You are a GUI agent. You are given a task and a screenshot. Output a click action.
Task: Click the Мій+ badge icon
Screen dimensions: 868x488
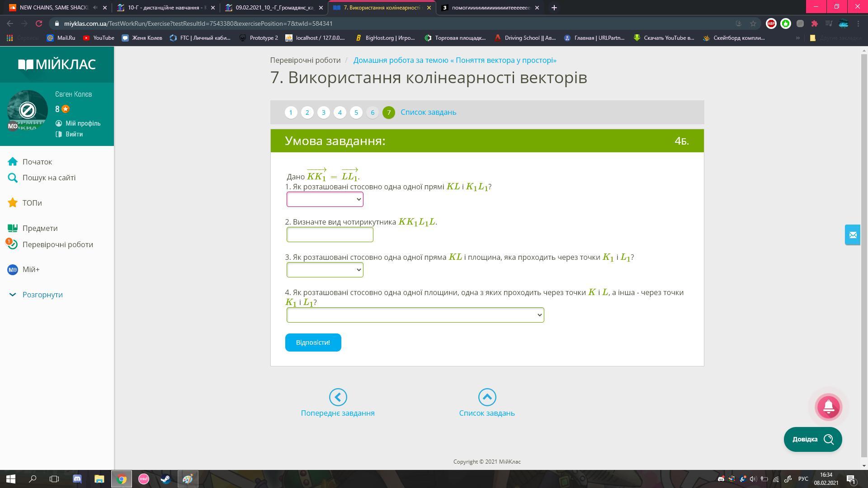13,270
